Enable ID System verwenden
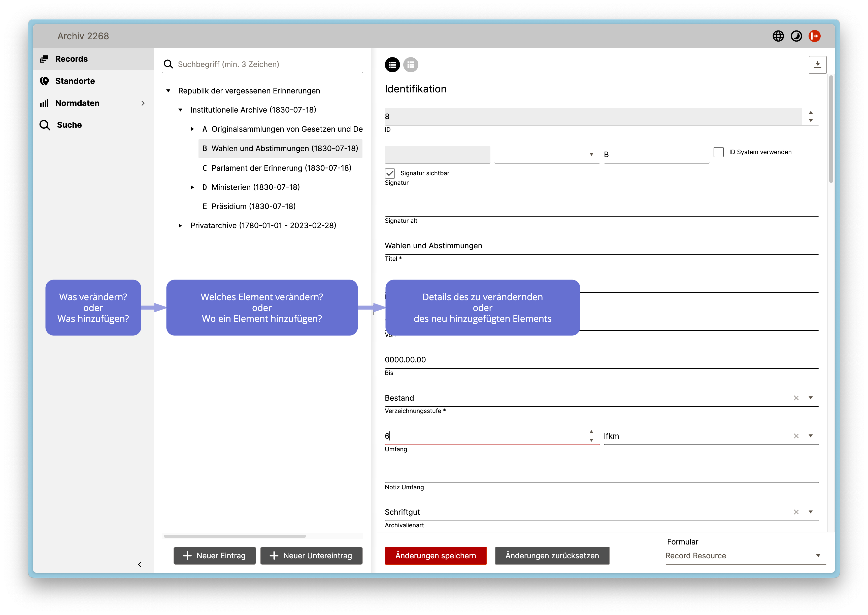868x615 pixels. [718, 152]
